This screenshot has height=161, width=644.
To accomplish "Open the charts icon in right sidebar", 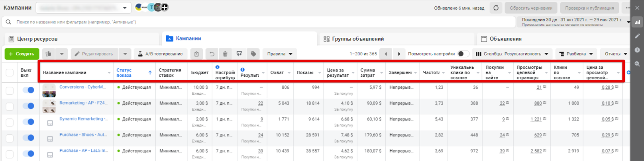I will coord(637,22).
